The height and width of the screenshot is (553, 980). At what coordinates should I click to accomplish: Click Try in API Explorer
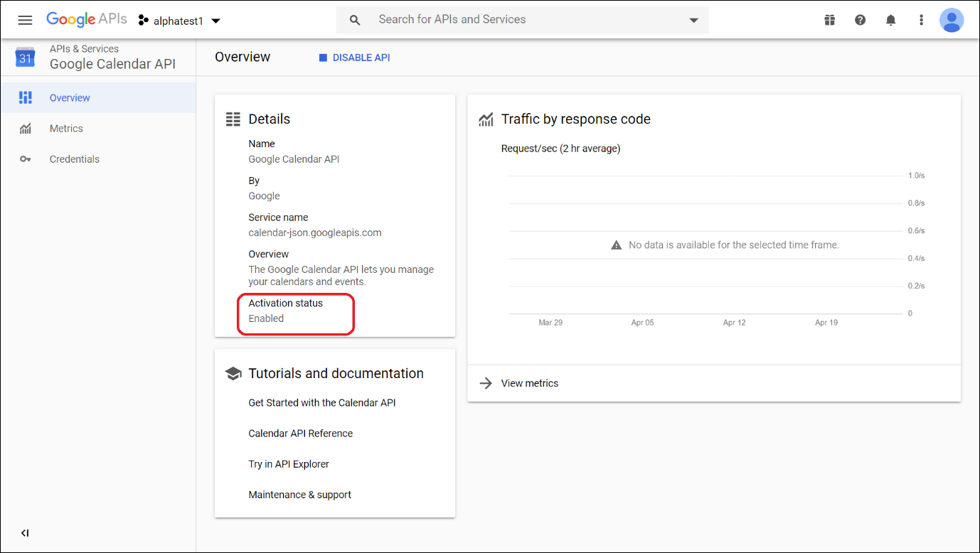click(288, 464)
